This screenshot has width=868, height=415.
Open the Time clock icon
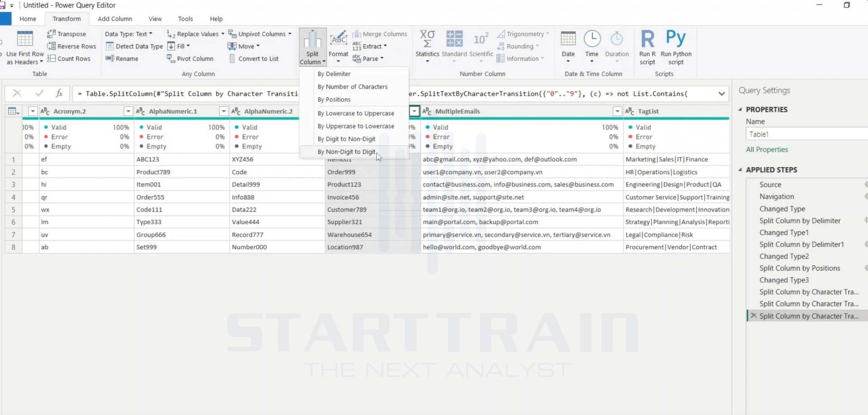(592, 39)
